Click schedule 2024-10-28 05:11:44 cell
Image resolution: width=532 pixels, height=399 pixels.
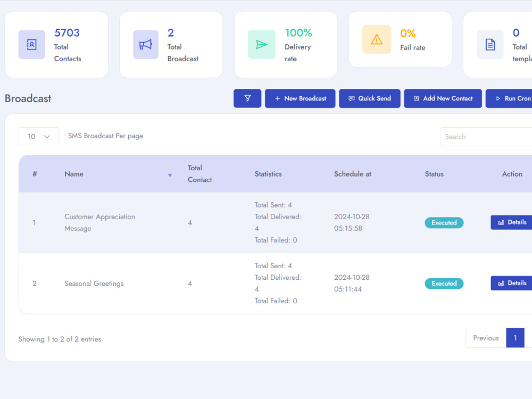(352, 284)
